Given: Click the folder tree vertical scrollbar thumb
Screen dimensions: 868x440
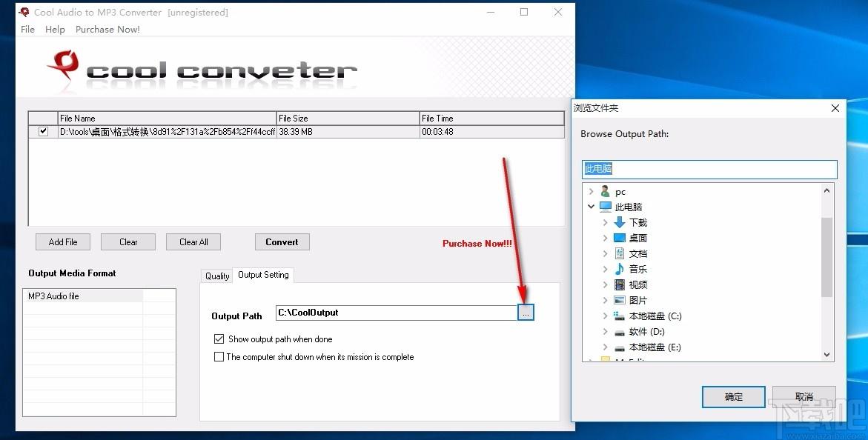Looking at the screenshot, I should 826,257.
